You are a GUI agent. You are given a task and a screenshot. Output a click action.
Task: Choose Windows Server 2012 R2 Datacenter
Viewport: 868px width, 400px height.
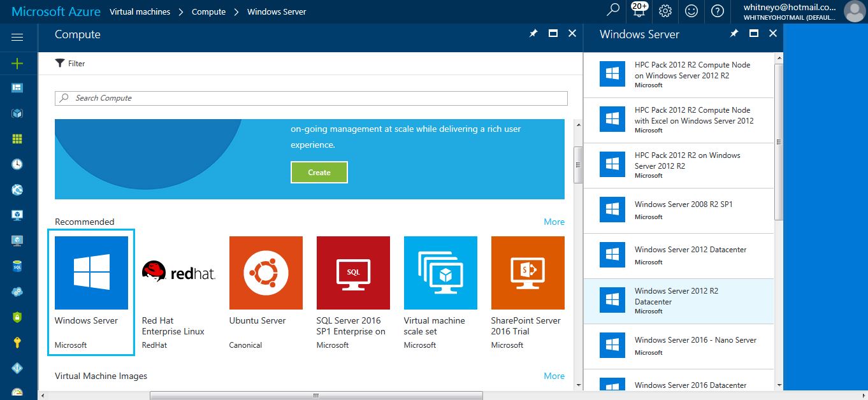point(679,301)
